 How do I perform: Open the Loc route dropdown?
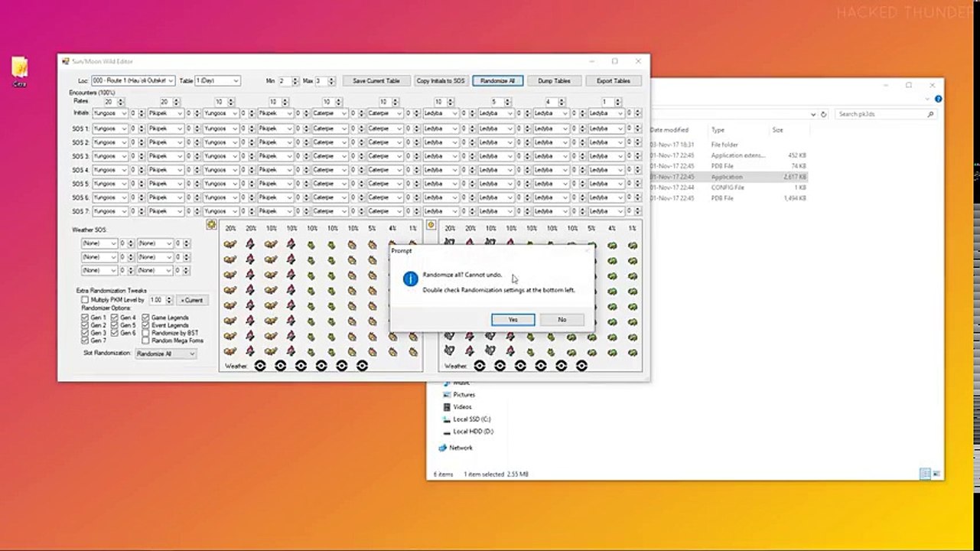tap(133, 80)
